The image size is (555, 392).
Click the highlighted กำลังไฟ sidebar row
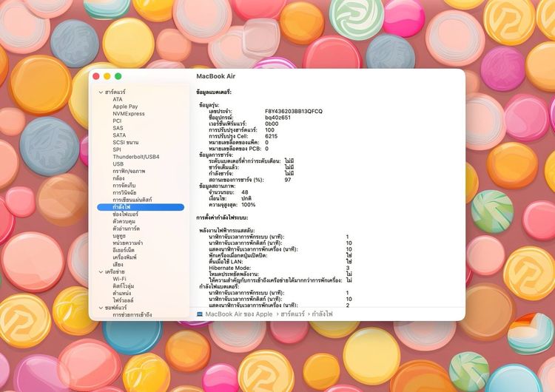(141, 207)
